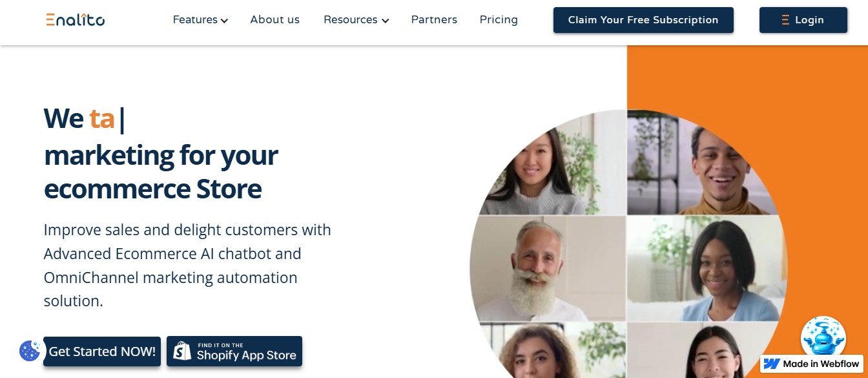Open the About us page
The image size is (868, 378).
tap(274, 19)
